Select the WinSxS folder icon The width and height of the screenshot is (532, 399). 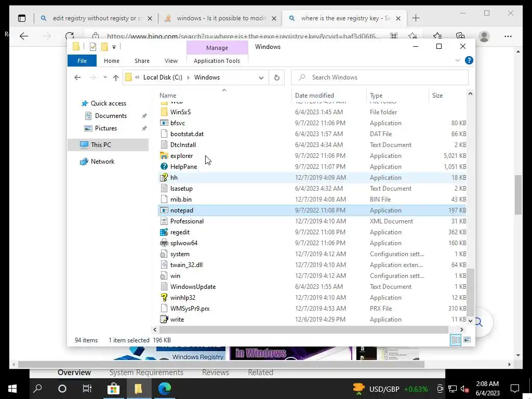164,112
